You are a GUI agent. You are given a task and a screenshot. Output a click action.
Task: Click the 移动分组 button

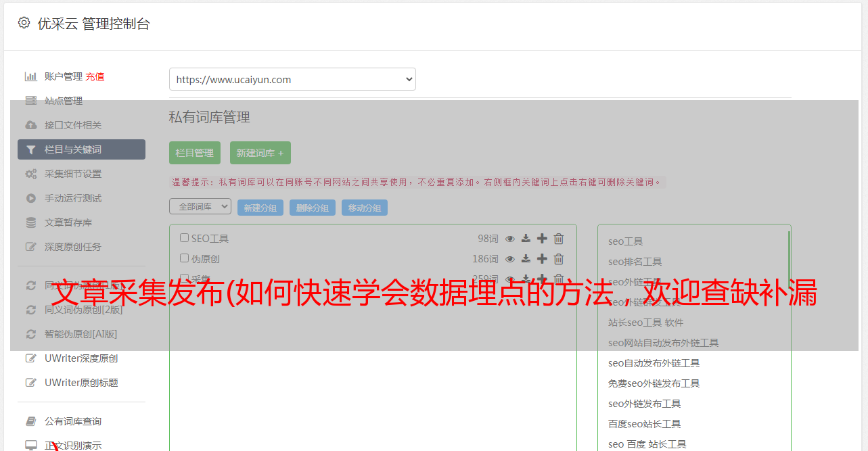[x=365, y=208]
